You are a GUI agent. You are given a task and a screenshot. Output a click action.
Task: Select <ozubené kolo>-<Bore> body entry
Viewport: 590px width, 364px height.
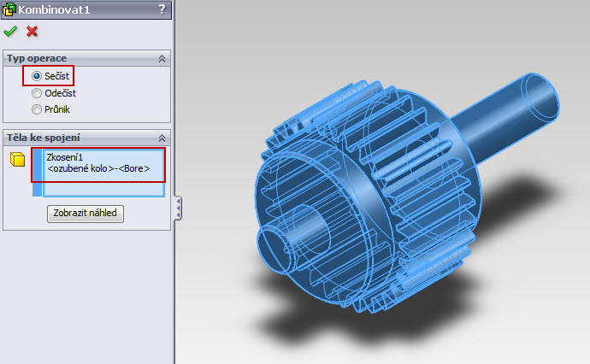pos(98,168)
